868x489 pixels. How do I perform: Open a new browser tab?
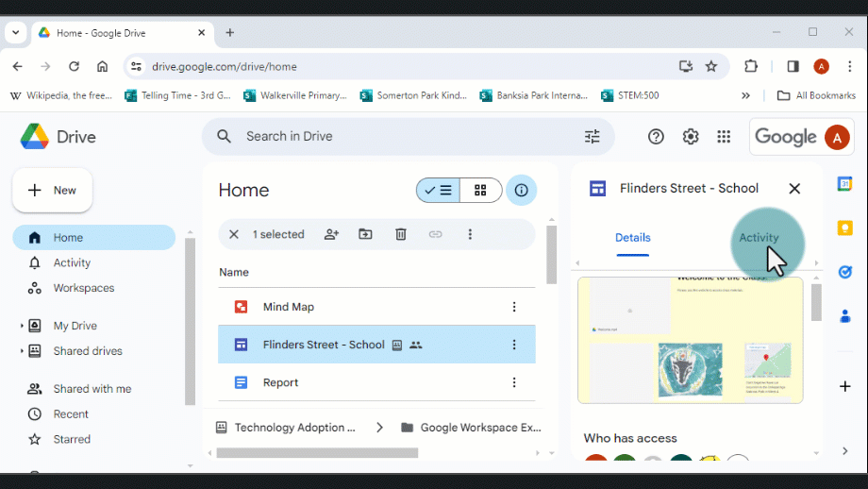tap(229, 33)
